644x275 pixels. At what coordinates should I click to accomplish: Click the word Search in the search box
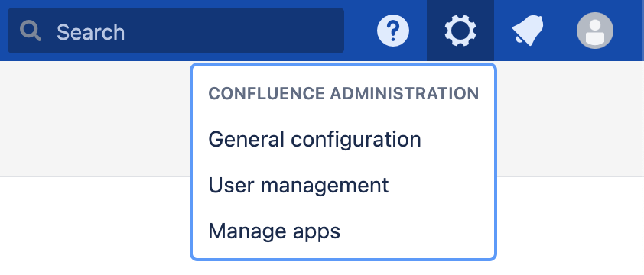pyautogui.click(x=90, y=32)
